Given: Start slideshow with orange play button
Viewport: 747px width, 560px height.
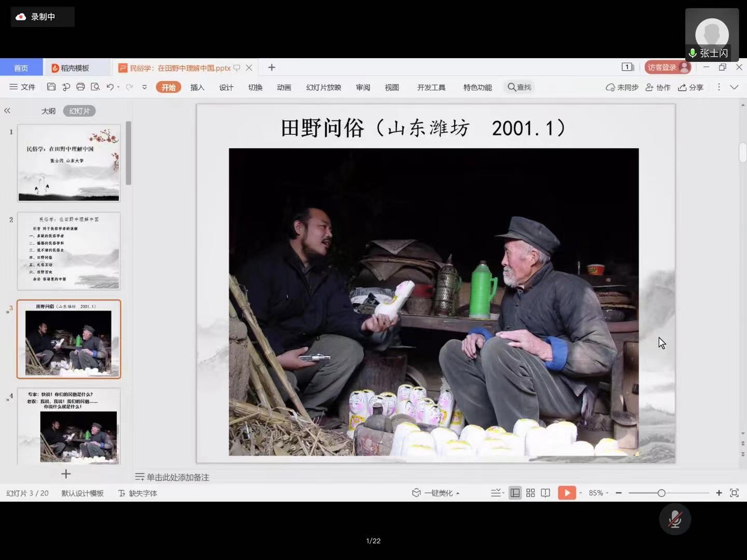Looking at the screenshot, I should 566,493.
